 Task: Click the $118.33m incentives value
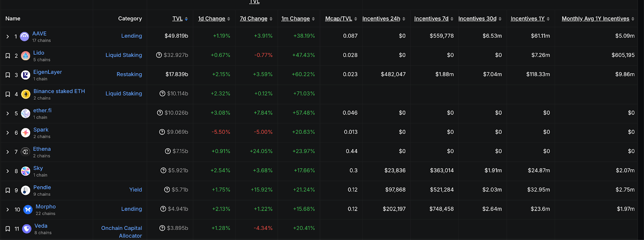(538, 74)
